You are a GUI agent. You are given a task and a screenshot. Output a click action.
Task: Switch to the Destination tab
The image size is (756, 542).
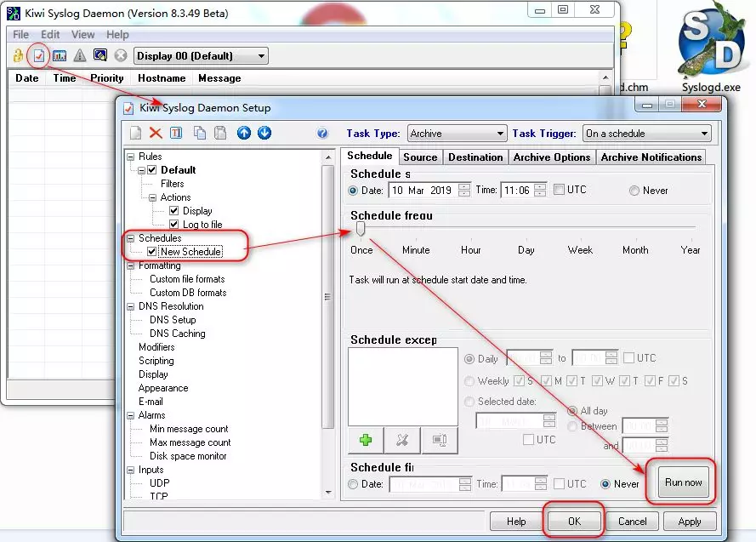click(475, 157)
